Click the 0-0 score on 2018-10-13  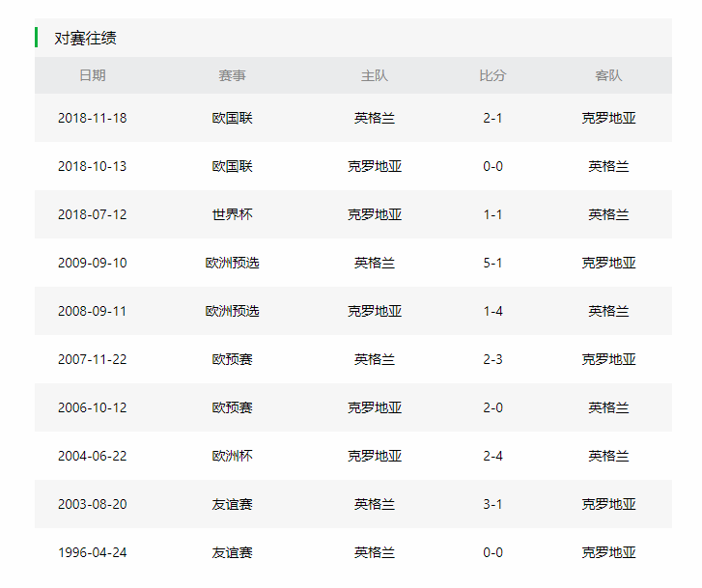tap(492, 166)
